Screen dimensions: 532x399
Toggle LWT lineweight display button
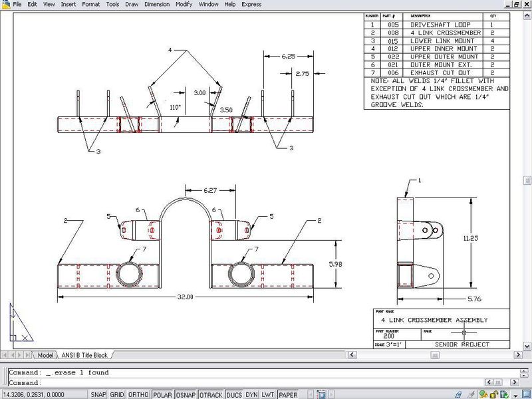268,394
